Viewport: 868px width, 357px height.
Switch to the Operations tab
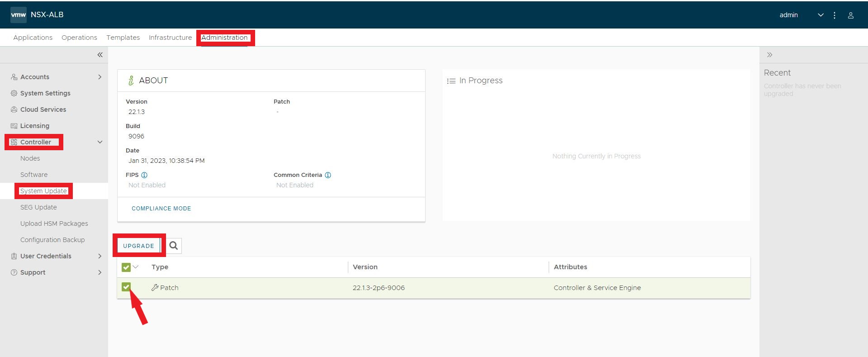(79, 38)
